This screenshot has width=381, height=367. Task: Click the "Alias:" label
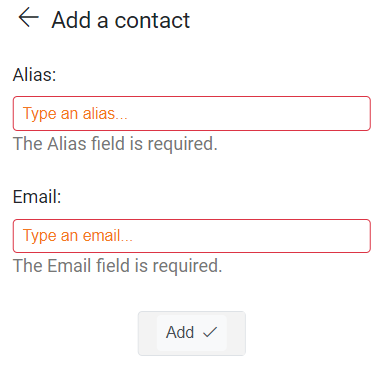click(34, 74)
